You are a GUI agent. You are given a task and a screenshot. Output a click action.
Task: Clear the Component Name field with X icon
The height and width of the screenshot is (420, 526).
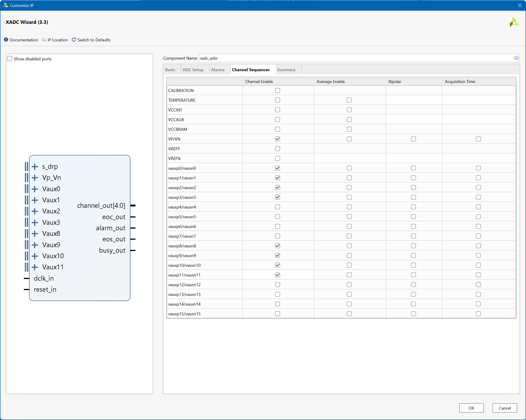tap(516, 58)
